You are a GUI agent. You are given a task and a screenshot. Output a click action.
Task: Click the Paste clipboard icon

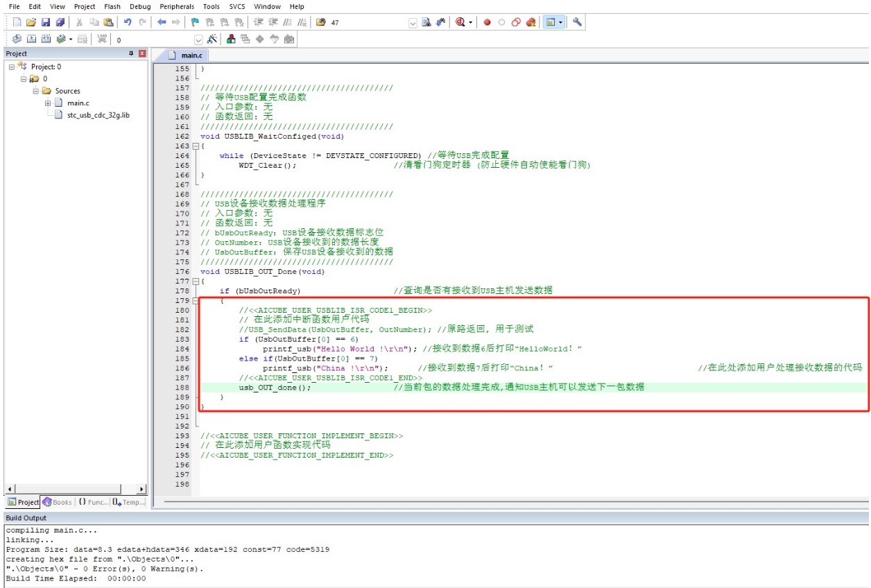tap(107, 22)
